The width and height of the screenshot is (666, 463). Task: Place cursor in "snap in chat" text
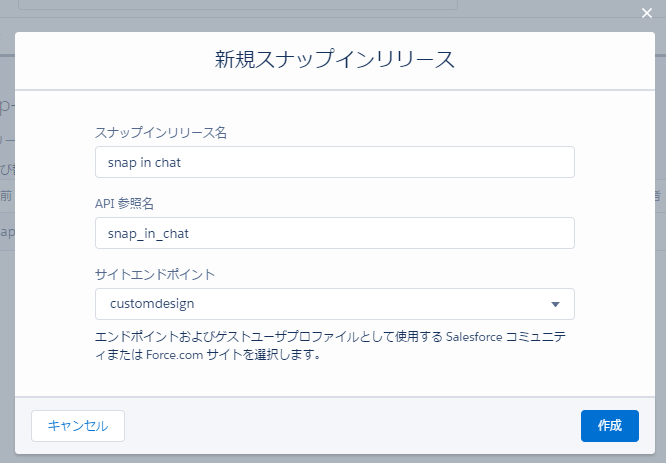click(144, 162)
